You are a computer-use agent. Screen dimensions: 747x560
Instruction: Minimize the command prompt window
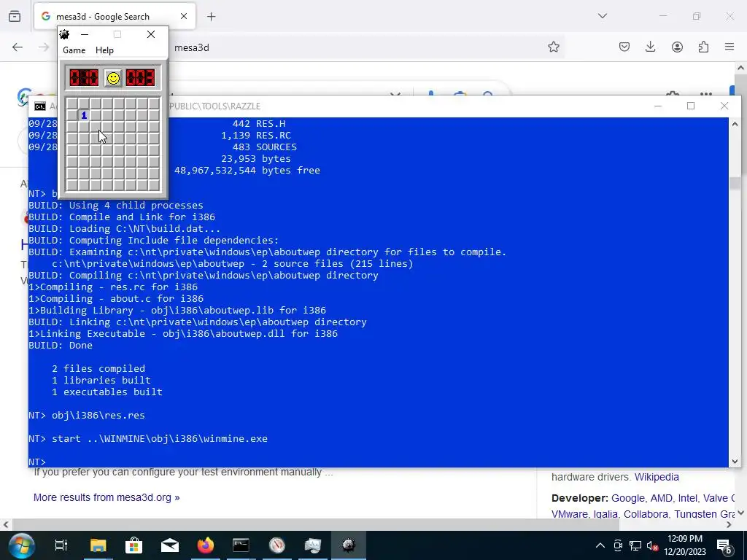point(658,106)
